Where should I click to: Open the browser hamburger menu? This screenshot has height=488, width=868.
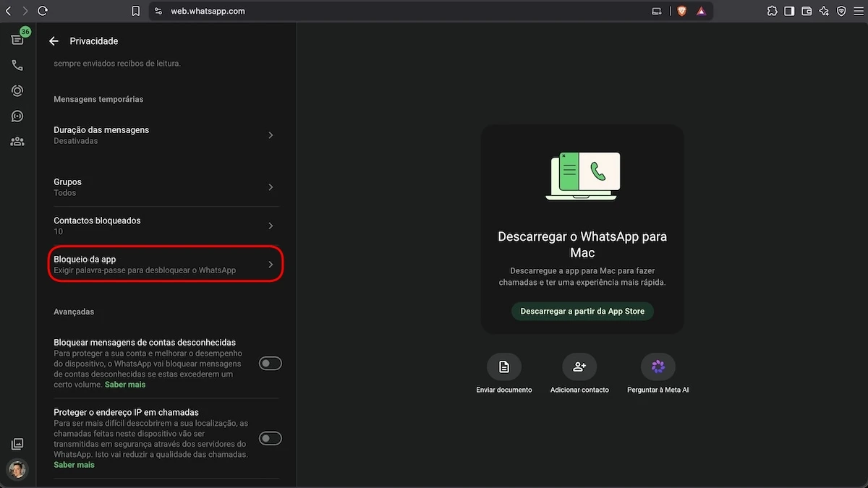(859, 11)
